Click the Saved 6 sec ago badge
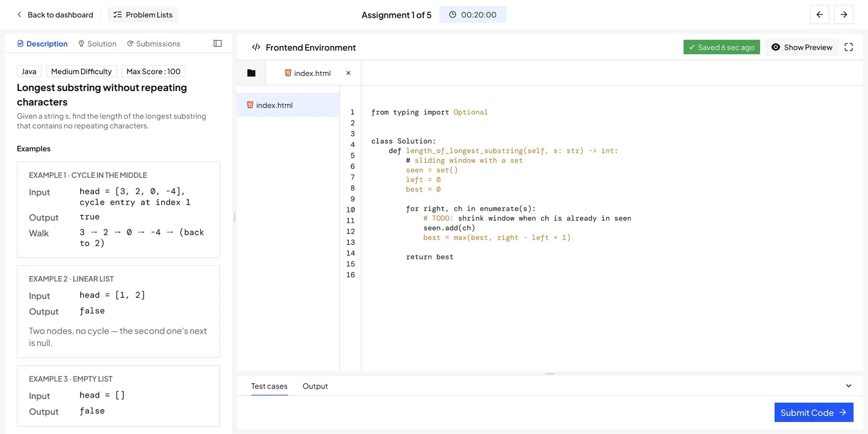 click(x=722, y=47)
